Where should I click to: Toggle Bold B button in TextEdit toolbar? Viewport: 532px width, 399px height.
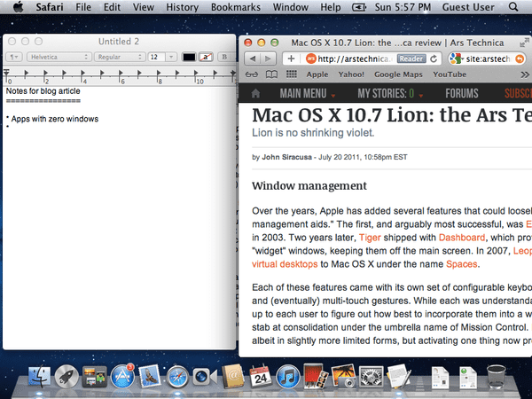[224, 57]
